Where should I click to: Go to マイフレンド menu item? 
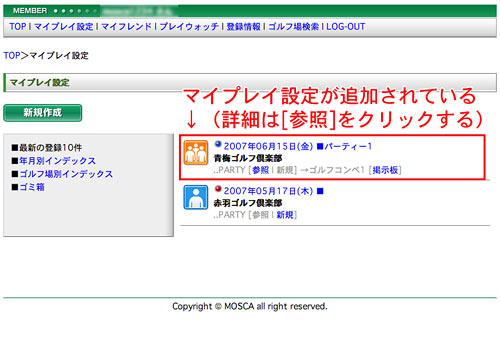click(126, 27)
